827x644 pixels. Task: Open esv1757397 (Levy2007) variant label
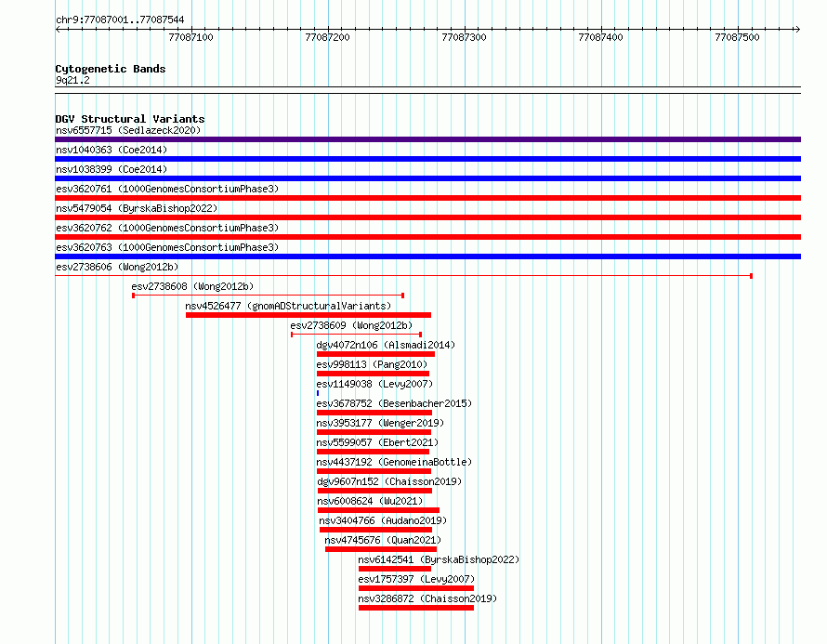click(416, 579)
